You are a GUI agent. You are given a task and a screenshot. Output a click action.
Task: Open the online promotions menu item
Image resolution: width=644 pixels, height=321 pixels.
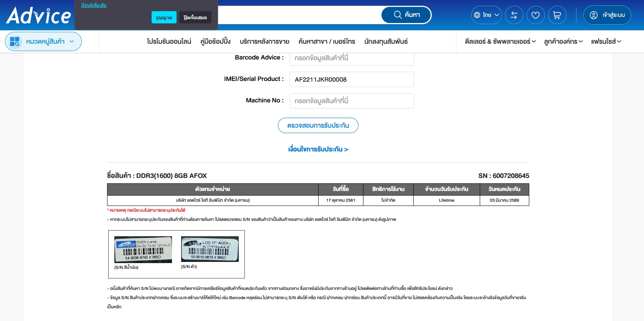pyautogui.click(x=169, y=41)
